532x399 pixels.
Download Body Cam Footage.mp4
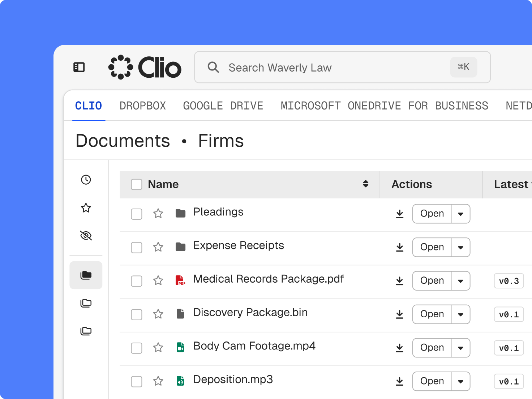pos(400,348)
